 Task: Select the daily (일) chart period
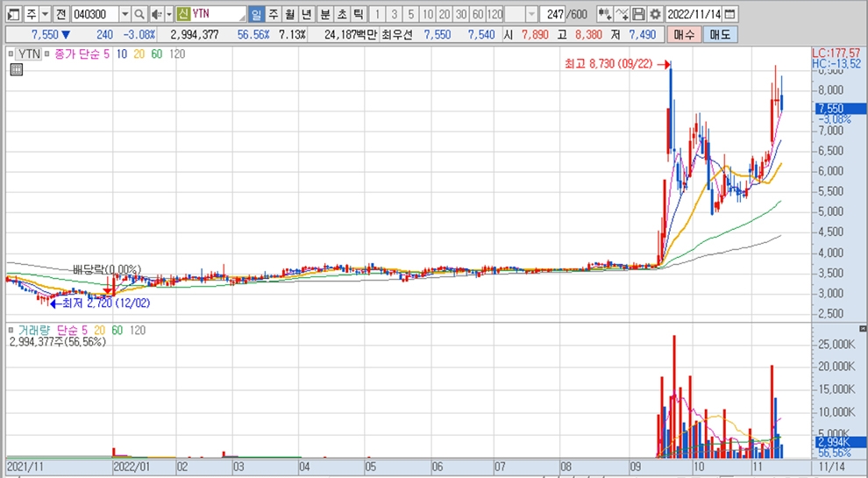(255, 15)
